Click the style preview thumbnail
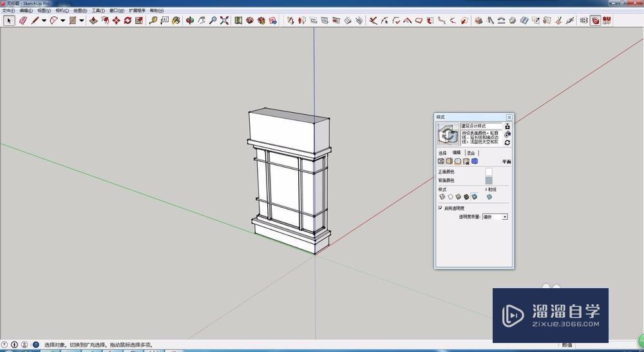644x352 pixels. click(448, 135)
